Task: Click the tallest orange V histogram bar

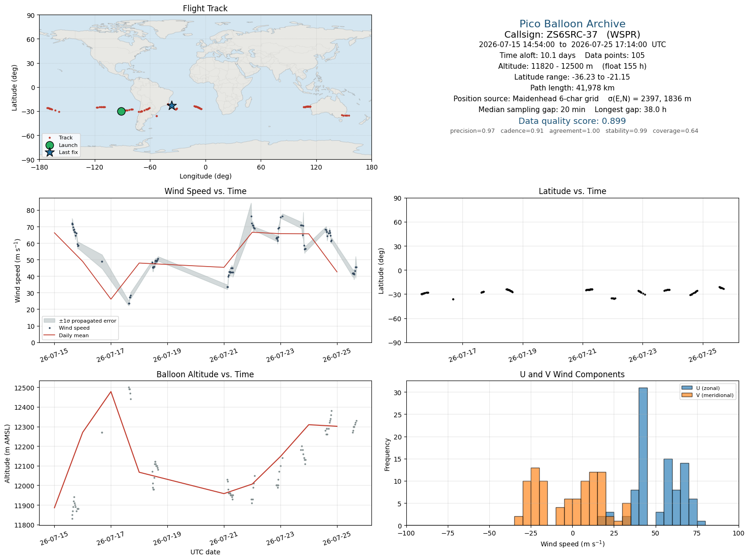Action: click(x=535, y=496)
